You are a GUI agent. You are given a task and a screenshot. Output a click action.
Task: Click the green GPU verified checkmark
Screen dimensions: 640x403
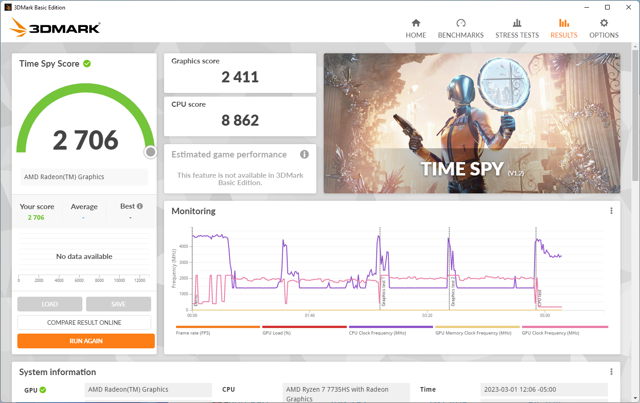click(43, 390)
